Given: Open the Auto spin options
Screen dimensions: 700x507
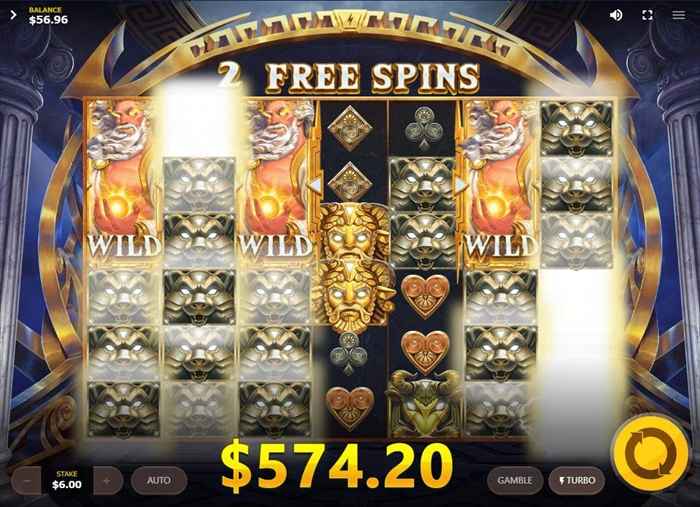Looking at the screenshot, I should 159,481.
